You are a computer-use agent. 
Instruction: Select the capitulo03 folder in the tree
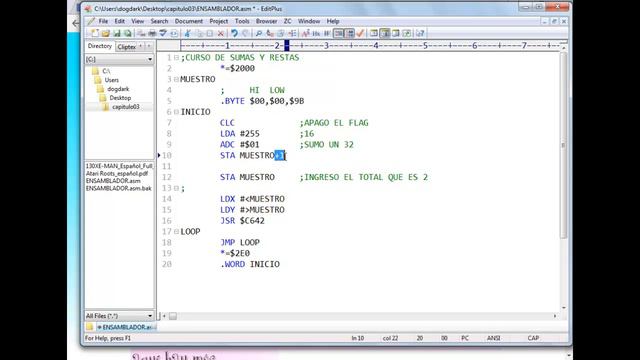(x=126, y=107)
